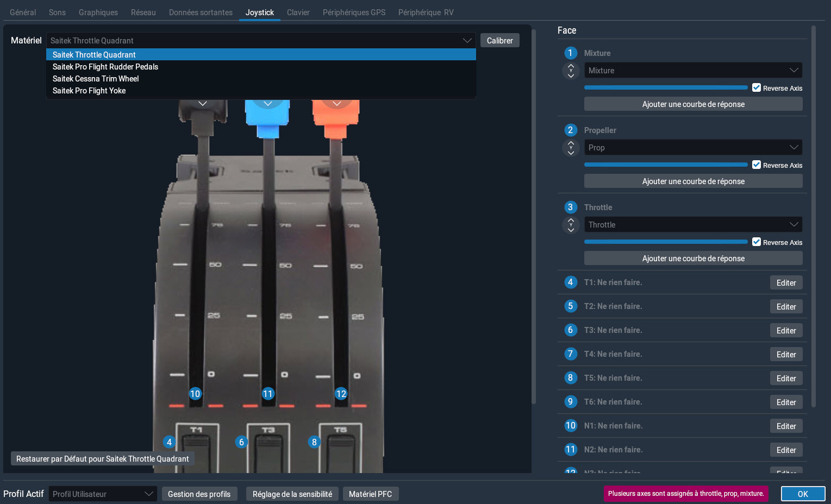831x504 pixels.
Task: Click marker 6 beside the T3 switch
Action: 242,442
